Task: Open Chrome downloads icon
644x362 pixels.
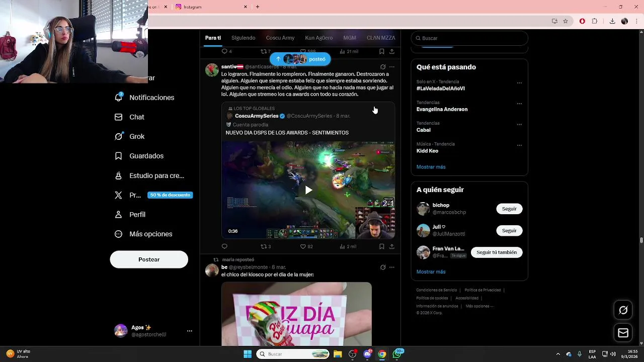Action: point(612,21)
